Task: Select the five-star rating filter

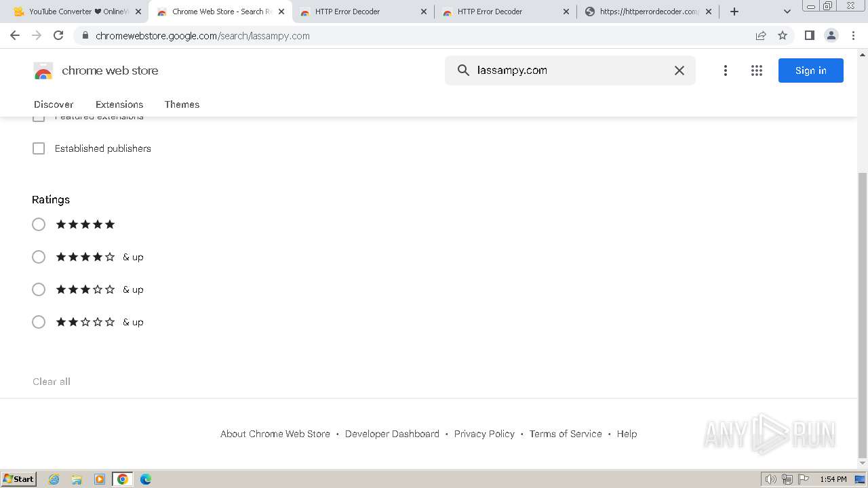Action: point(39,224)
